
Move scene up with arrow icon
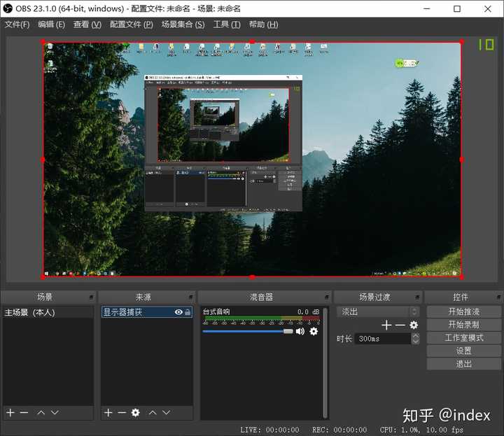(x=41, y=412)
